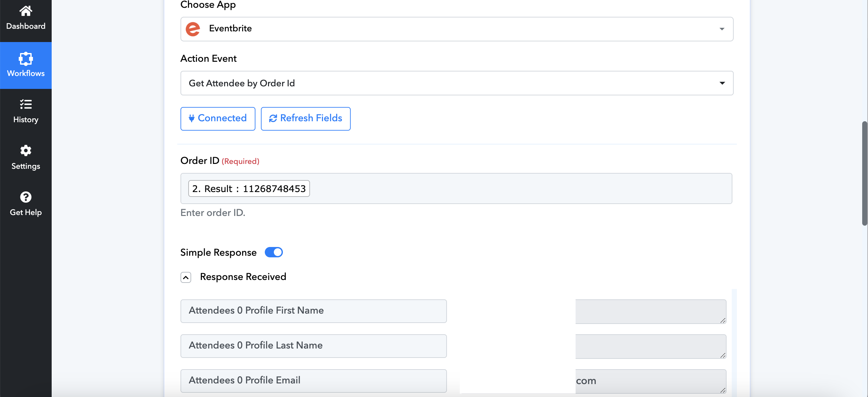Click the plug icon in the Connected button

tap(191, 118)
